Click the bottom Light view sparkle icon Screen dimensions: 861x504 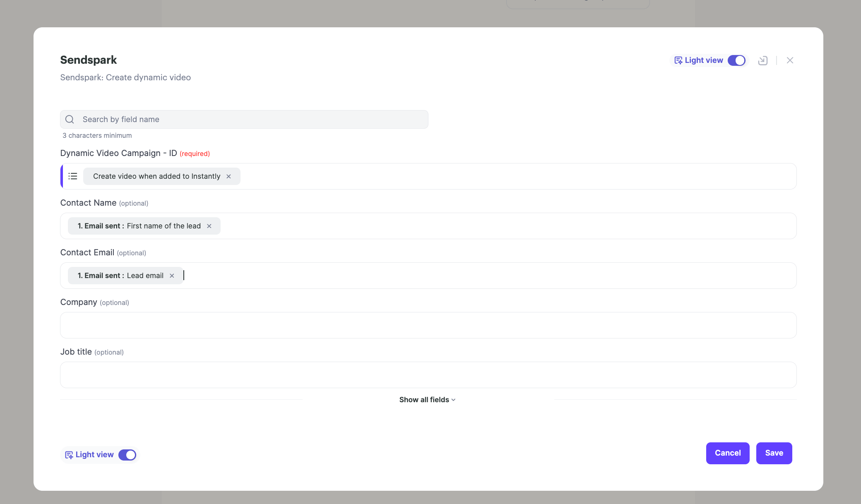point(69,455)
